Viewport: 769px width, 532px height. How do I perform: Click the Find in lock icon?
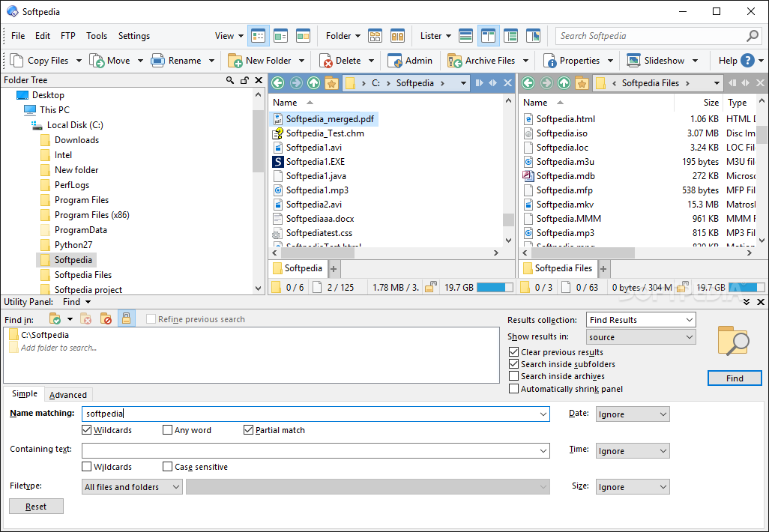pyautogui.click(x=126, y=318)
